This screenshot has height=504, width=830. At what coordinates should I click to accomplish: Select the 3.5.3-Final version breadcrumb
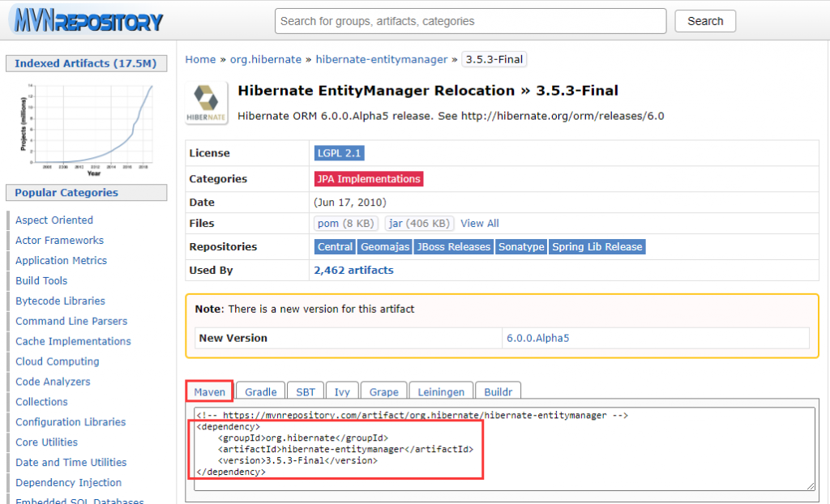pyautogui.click(x=494, y=59)
